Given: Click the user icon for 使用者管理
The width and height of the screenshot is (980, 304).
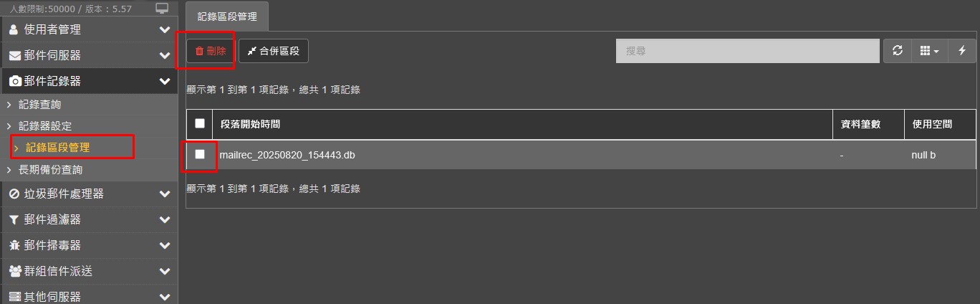Looking at the screenshot, I should (x=14, y=30).
